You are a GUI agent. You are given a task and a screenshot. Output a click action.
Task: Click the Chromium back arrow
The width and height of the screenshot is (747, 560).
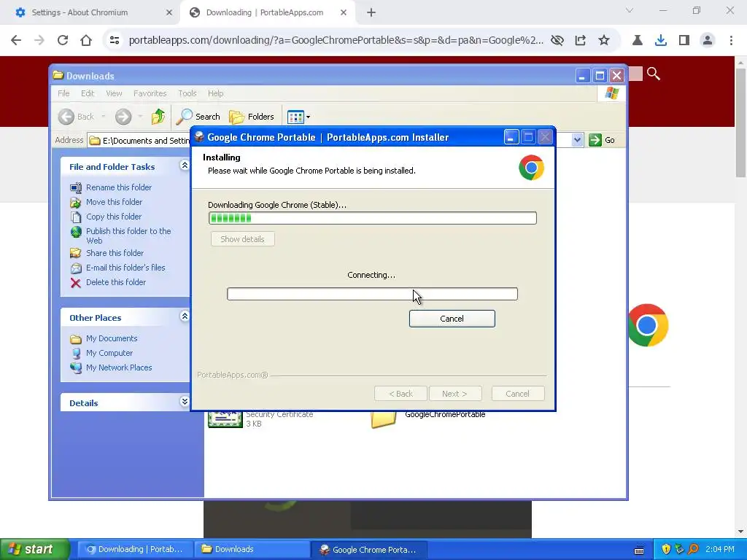[16, 40]
